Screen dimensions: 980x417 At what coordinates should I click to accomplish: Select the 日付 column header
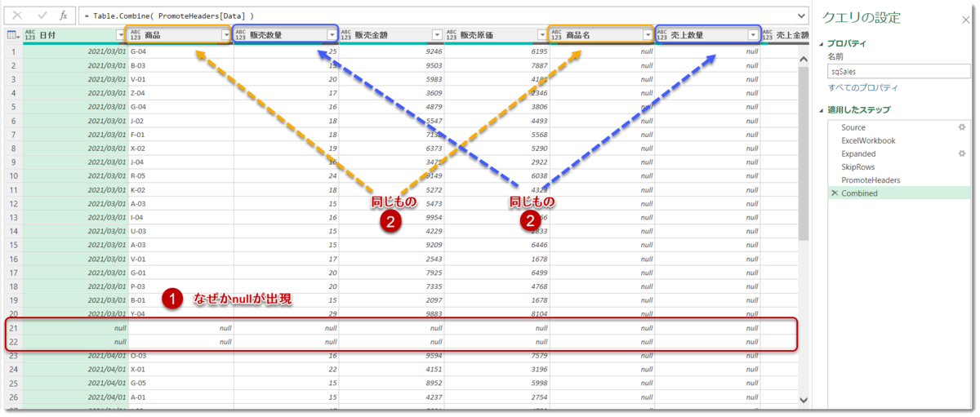(x=75, y=35)
